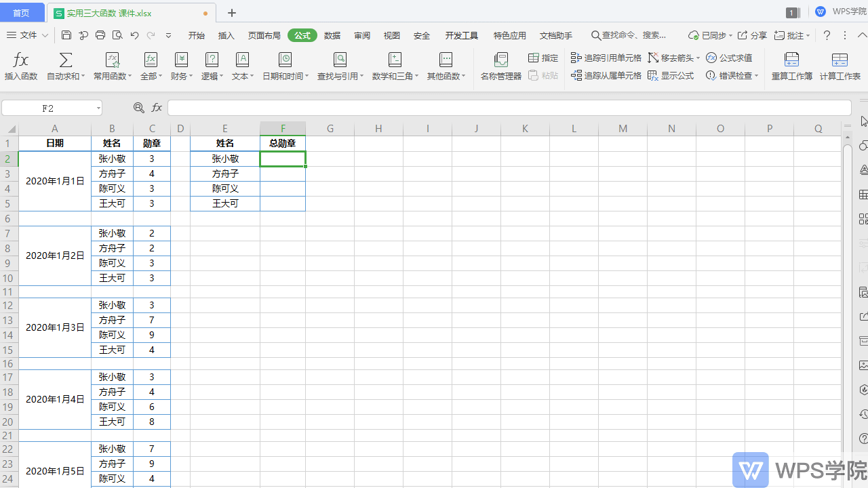Open the Name Box dropdown arrow
The width and height of the screenshot is (868, 488).
pos(98,108)
